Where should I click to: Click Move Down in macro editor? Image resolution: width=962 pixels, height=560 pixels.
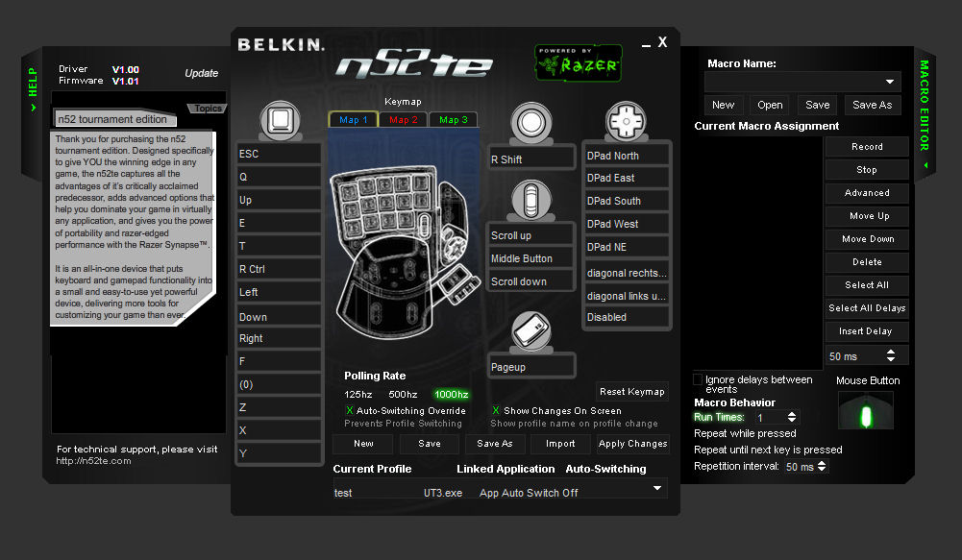pos(867,238)
